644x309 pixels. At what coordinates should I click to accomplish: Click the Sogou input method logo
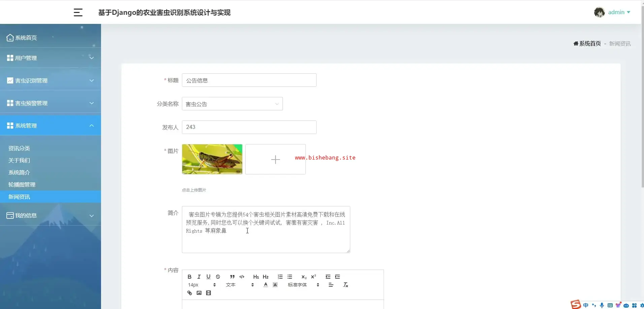tap(576, 304)
